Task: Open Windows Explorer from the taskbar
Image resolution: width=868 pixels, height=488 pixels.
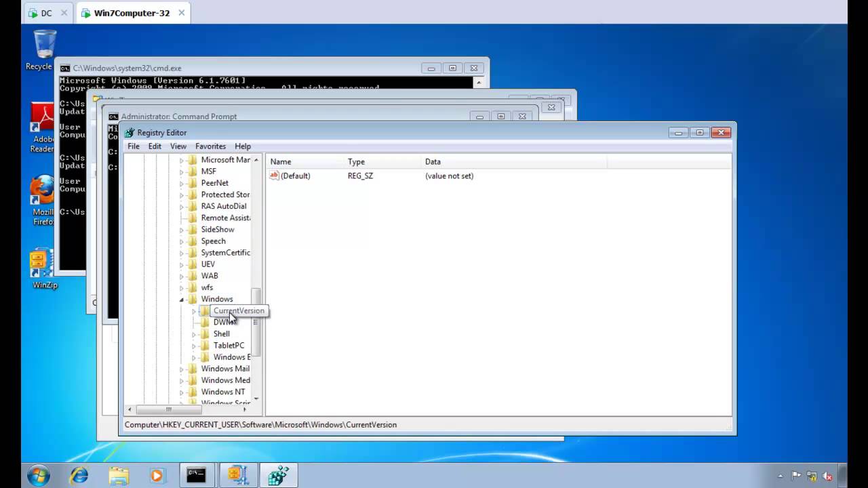Action: (118, 476)
